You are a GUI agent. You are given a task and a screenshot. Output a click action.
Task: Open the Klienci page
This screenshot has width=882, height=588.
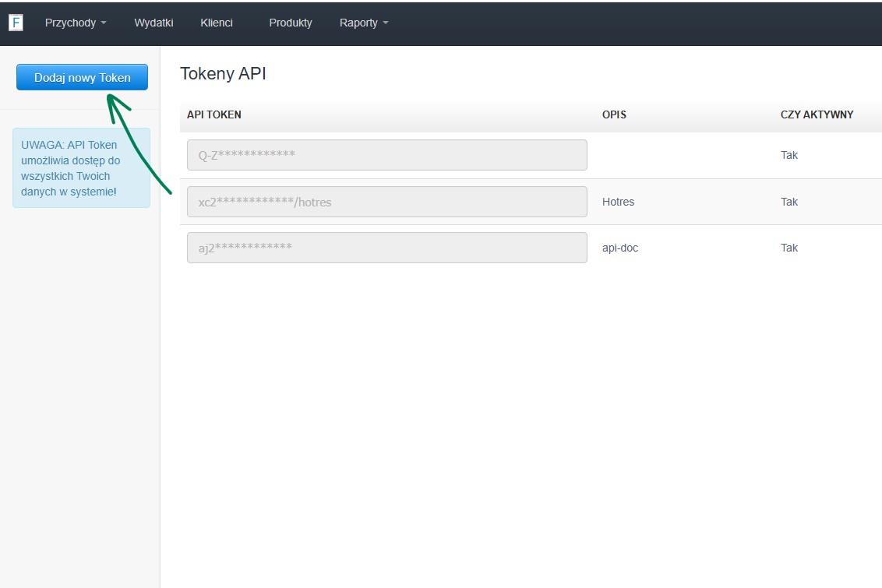tap(217, 23)
